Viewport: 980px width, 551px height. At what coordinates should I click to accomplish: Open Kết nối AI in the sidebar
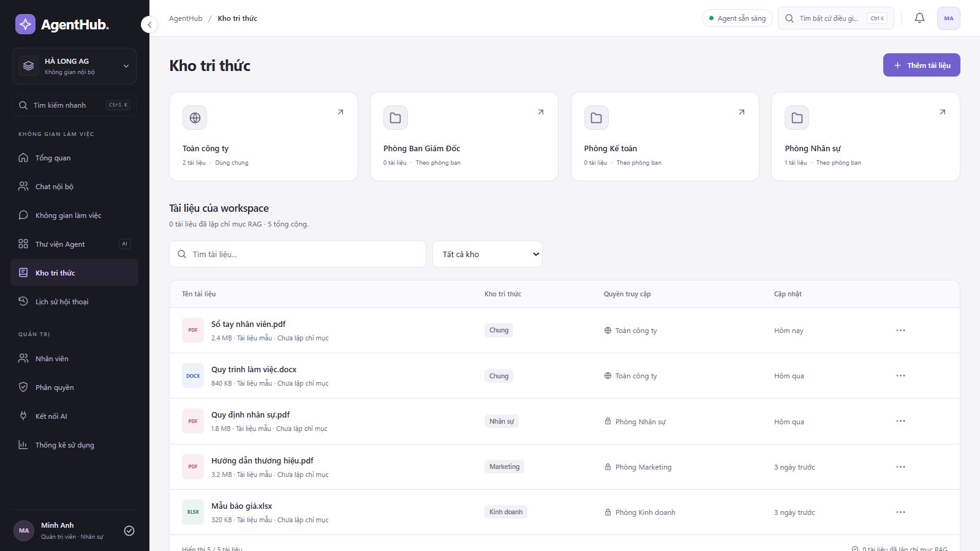[x=74, y=416]
